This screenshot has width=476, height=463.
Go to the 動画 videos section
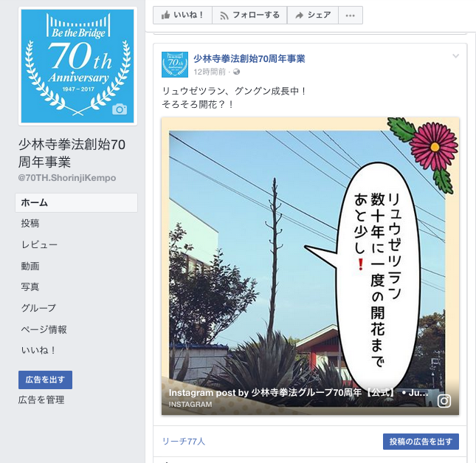(30, 266)
